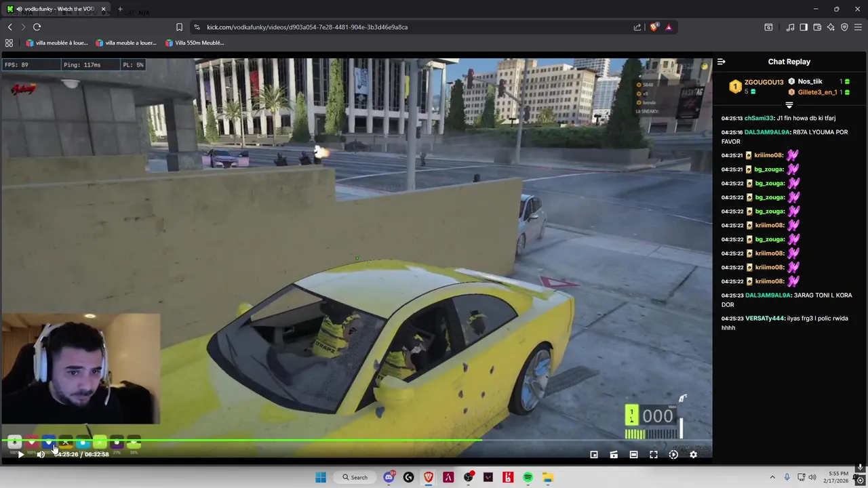This screenshot has width=868, height=488.
Task: Open a new browser tab
Action: point(120,9)
